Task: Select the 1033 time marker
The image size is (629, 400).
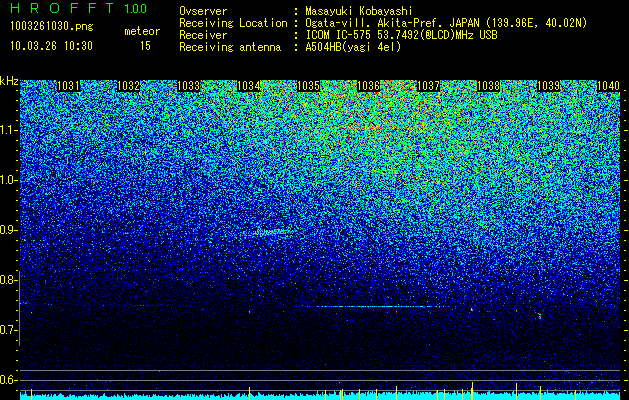Action: [189, 86]
